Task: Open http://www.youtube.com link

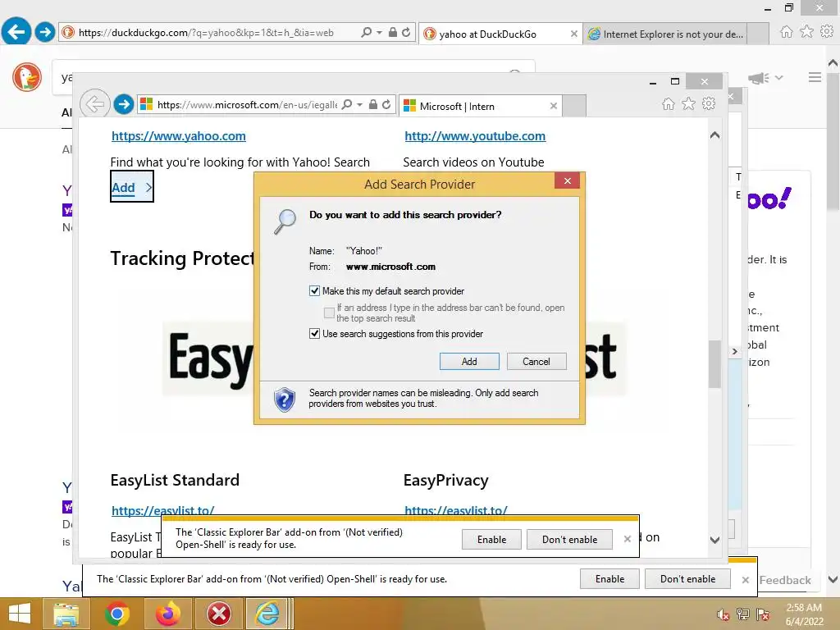Action: point(475,136)
